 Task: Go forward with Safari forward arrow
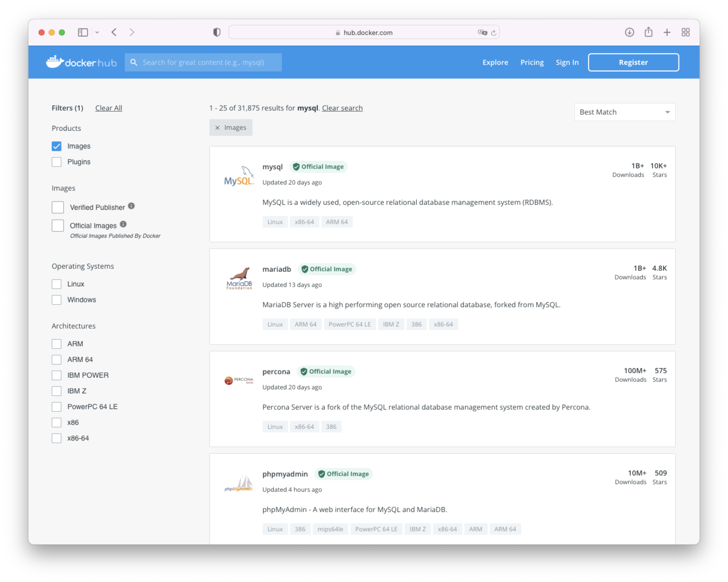coord(132,32)
